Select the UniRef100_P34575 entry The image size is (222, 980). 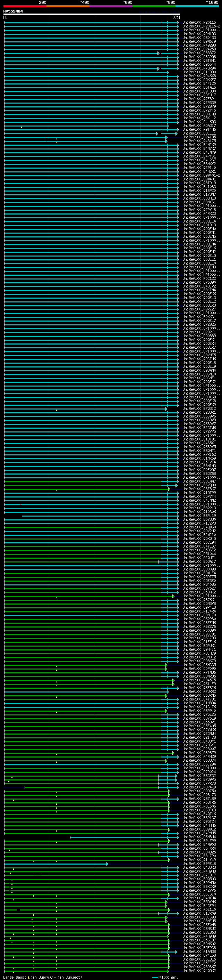199,680
